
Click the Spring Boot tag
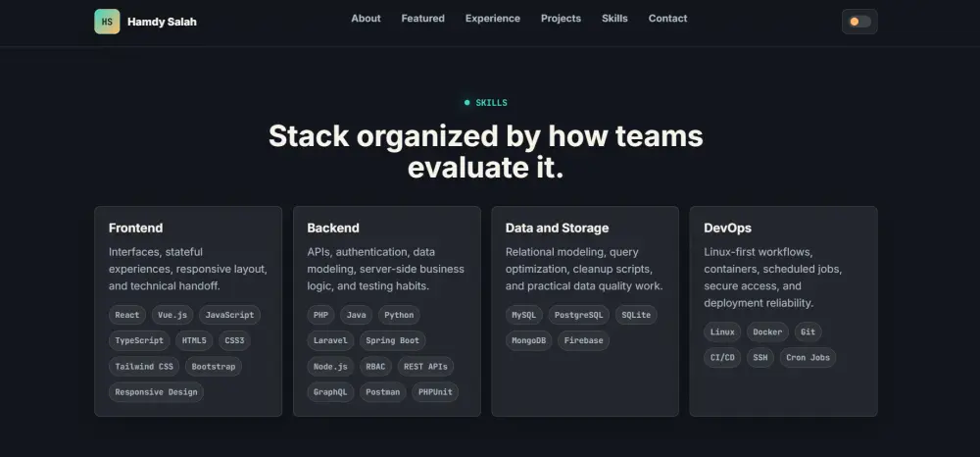tap(393, 340)
